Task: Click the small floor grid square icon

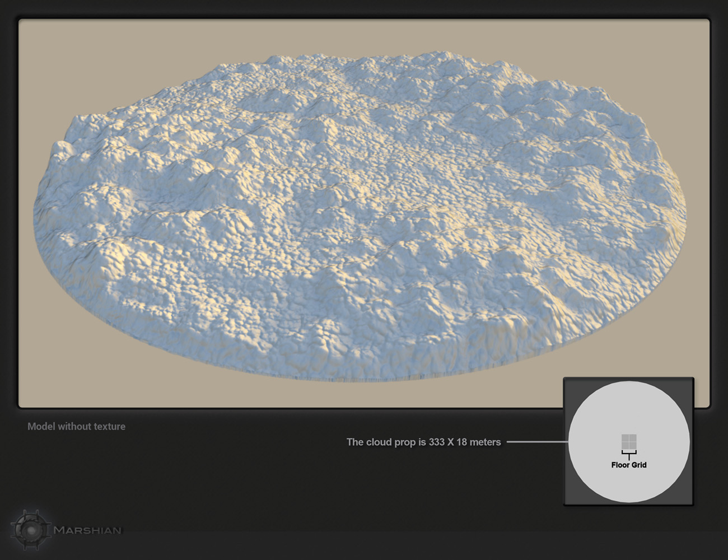Action: (x=629, y=442)
